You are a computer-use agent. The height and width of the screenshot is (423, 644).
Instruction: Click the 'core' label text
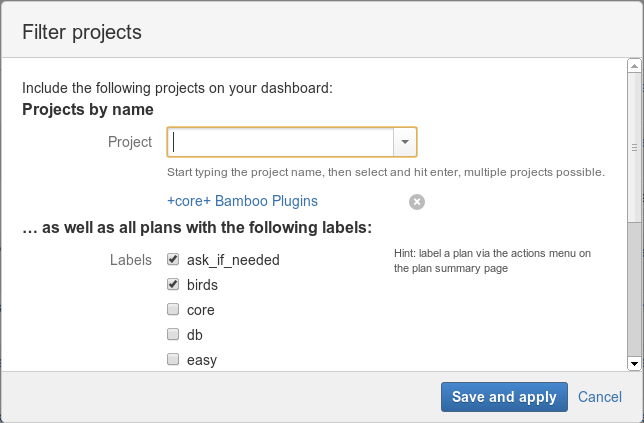[200, 310]
